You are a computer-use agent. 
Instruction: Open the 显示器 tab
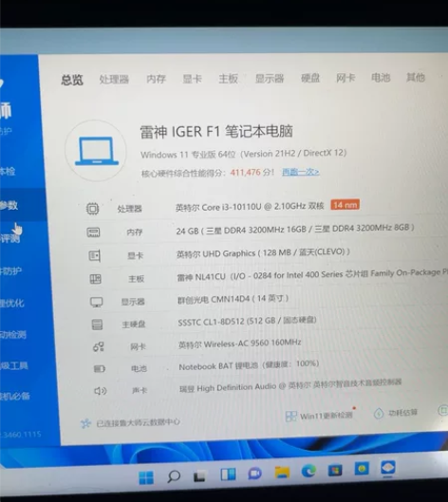coord(270,78)
